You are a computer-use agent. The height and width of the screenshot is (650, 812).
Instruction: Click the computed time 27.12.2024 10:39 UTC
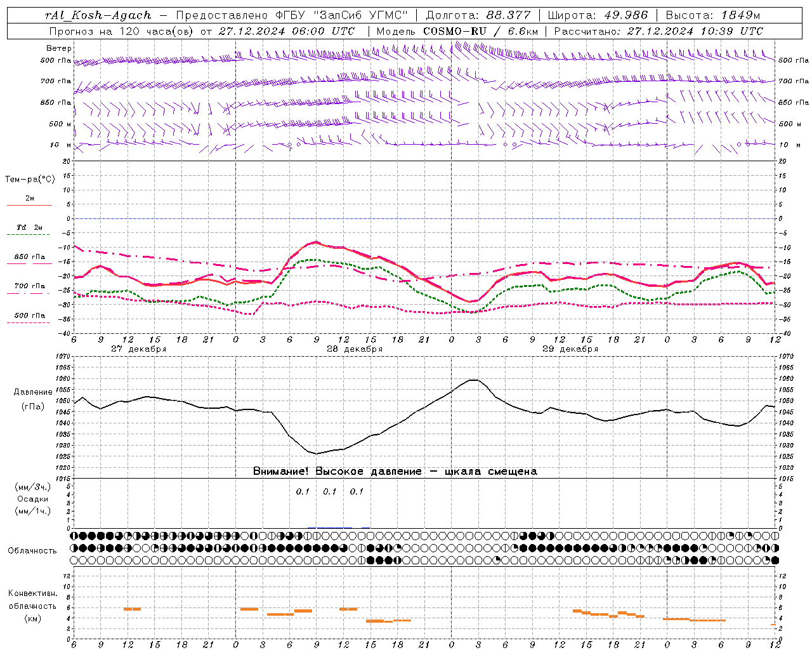click(x=695, y=31)
